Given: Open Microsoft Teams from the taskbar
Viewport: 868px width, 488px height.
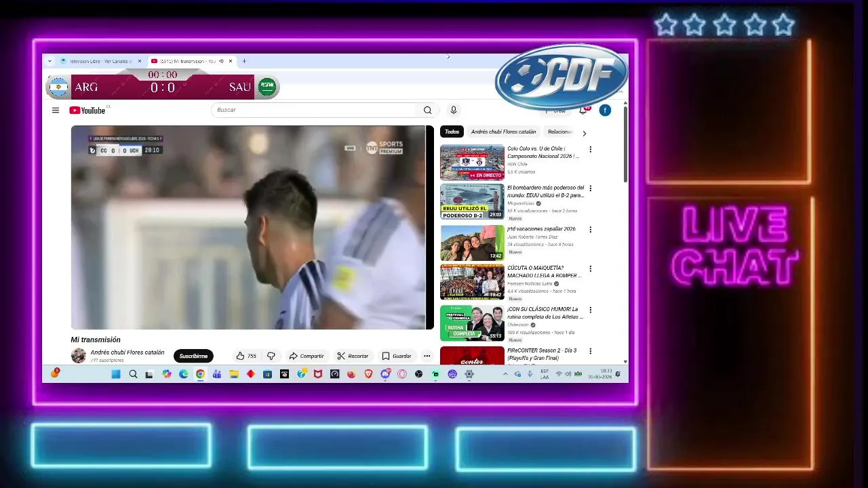Looking at the screenshot, I should click(217, 374).
